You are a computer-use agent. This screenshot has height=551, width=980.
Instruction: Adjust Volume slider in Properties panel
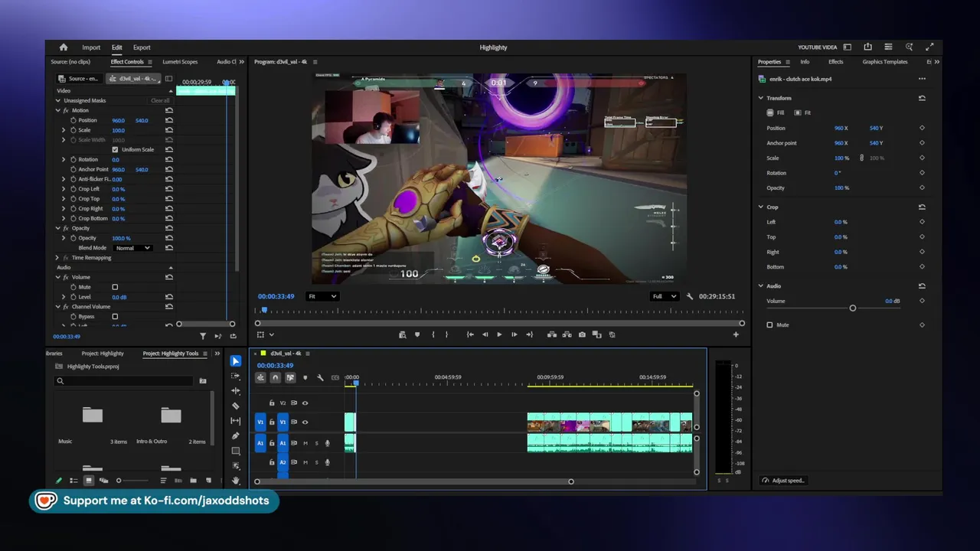coord(853,308)
